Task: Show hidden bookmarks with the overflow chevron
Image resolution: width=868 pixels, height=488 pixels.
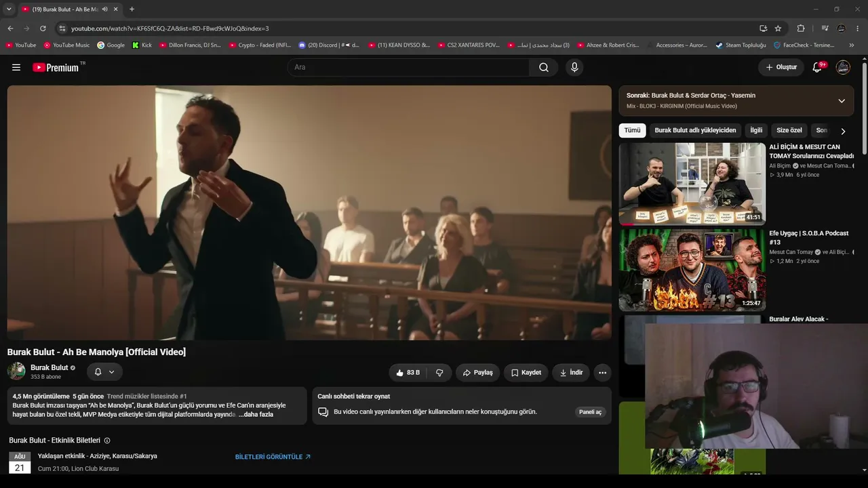Action: coord(852,45)
